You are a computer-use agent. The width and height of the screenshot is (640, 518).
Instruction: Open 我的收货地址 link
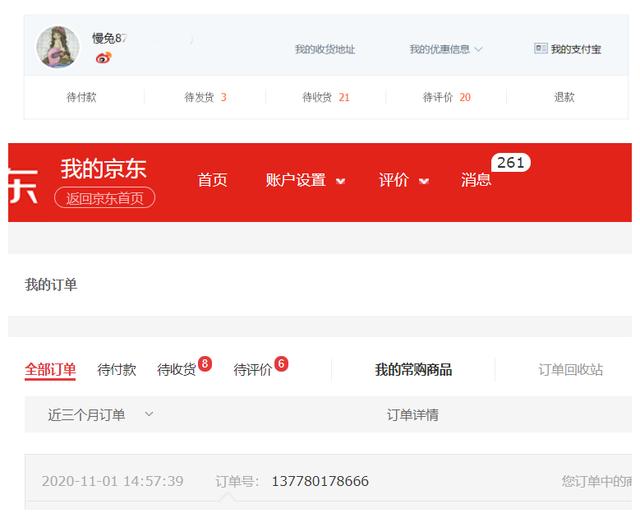325,49
